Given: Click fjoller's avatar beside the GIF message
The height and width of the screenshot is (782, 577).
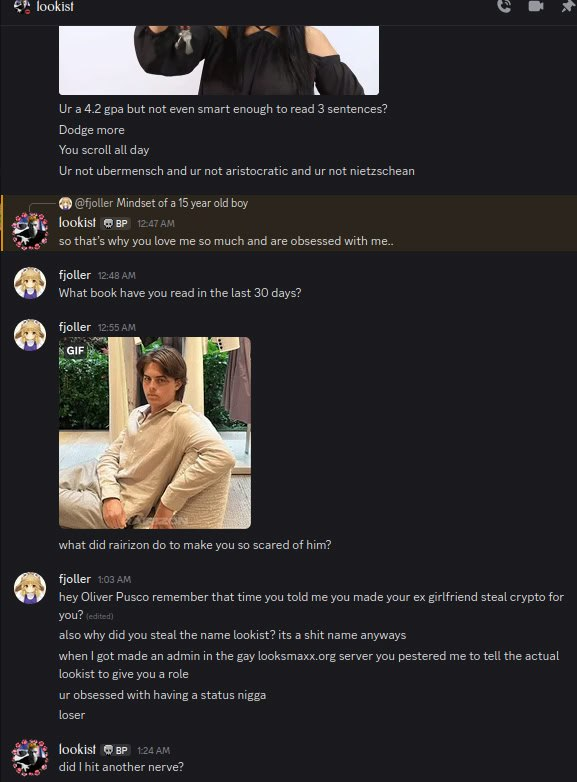Looking at the screenshot, I should coord(30,335).
